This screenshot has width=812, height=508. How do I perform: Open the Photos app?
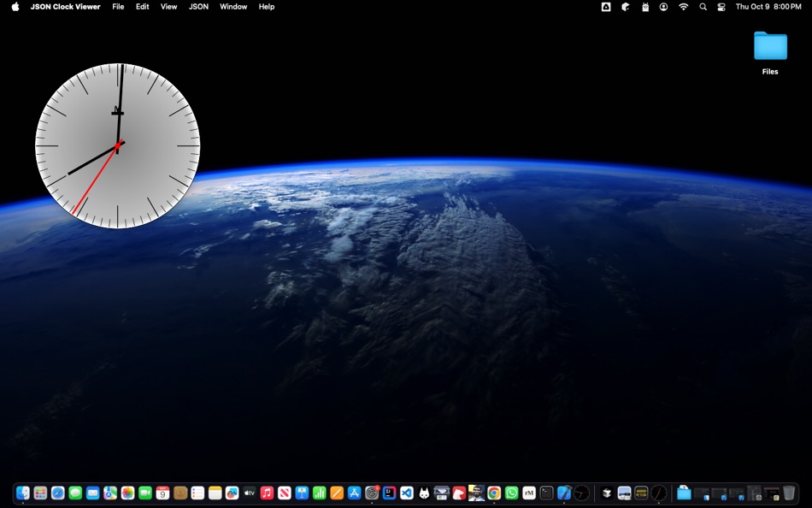pos(127,494)
